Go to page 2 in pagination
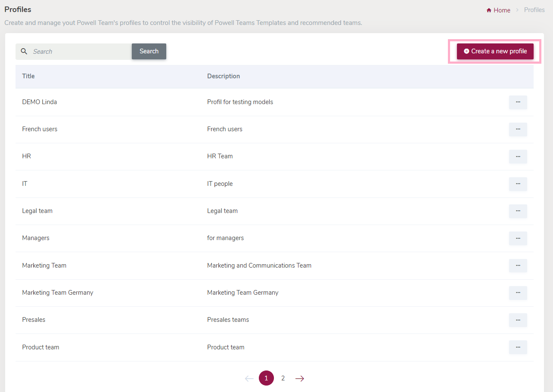Image resolution: width=553 pixels, height=392 pixels. click(283, 378)
